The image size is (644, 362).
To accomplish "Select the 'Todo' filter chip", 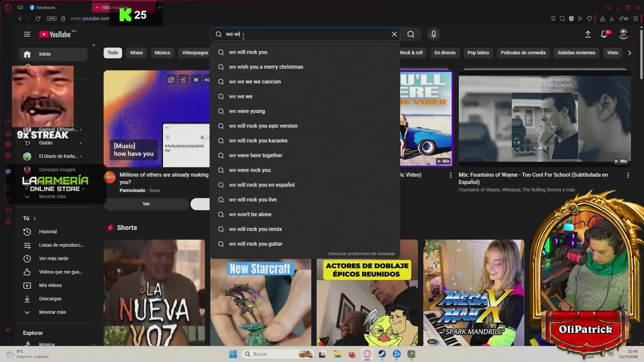I will pyautogui.click(x=113, y=53).
